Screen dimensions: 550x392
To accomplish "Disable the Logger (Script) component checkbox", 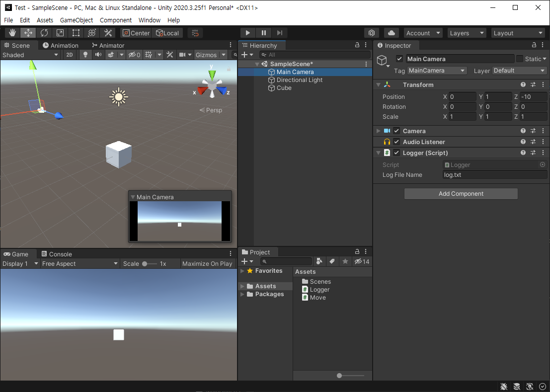I will [x=396, y=153].
